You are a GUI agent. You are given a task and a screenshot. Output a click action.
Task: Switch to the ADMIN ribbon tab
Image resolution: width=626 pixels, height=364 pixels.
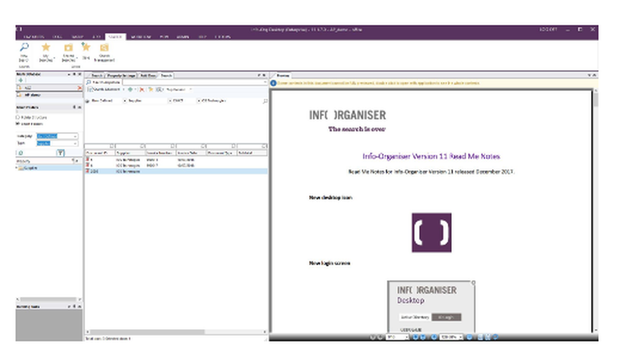(182, 37)
